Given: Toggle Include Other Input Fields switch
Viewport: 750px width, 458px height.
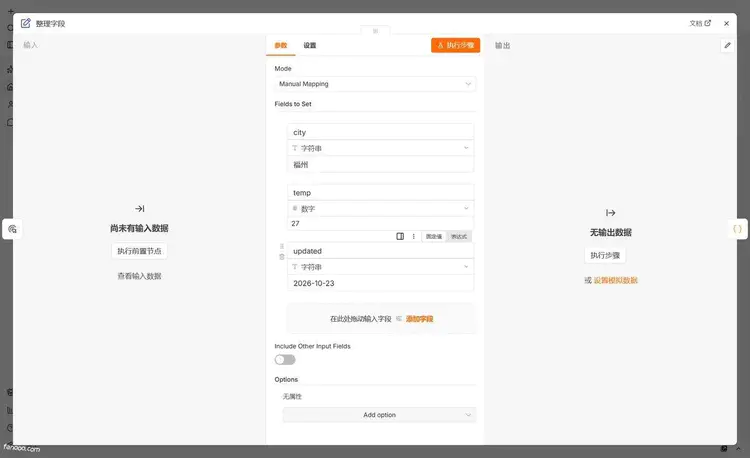Looking at the screenshot, I should click(285, 360).
